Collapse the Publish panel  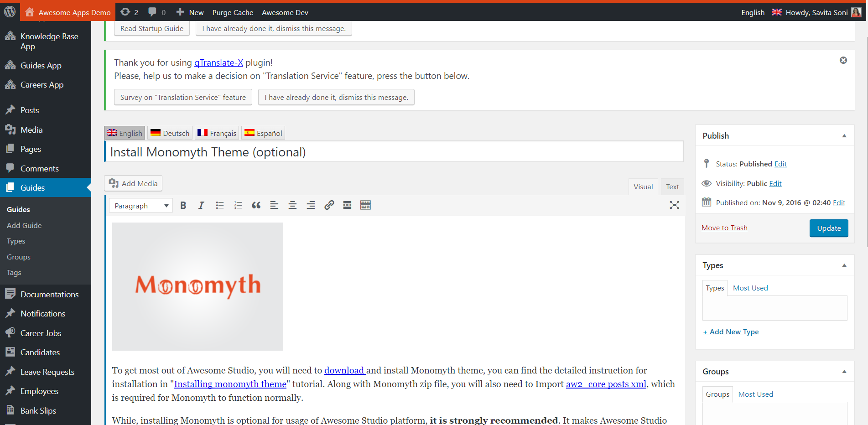844,136
